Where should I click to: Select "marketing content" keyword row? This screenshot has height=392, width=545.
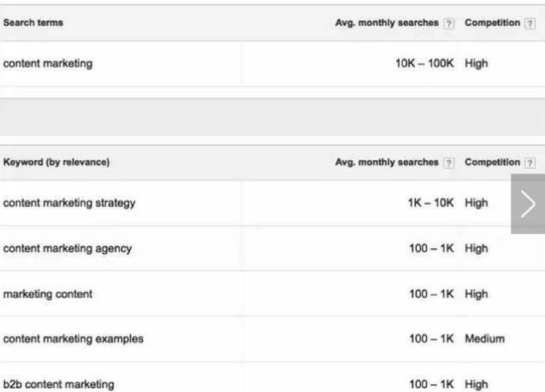pyautogui.click(x=48, y=294)
